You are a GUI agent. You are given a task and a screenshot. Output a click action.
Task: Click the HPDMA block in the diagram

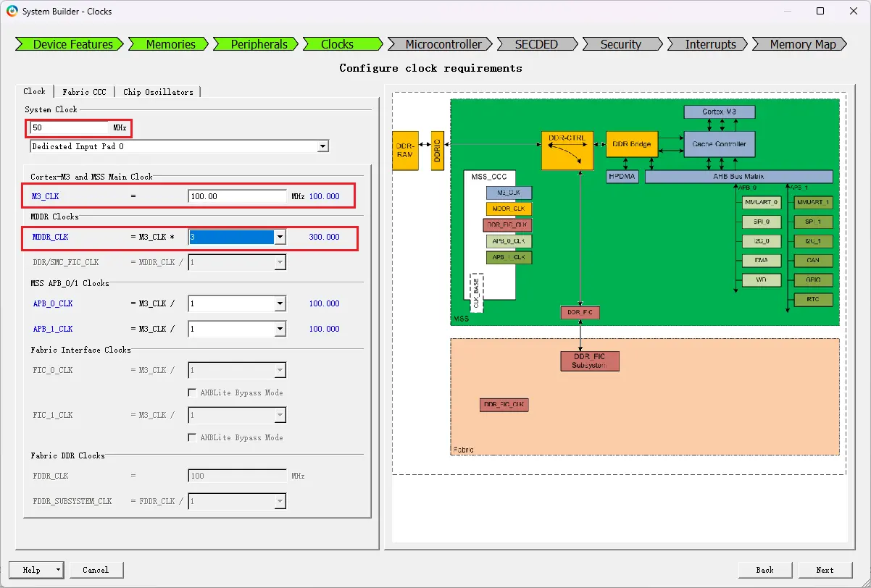[623, 177]
